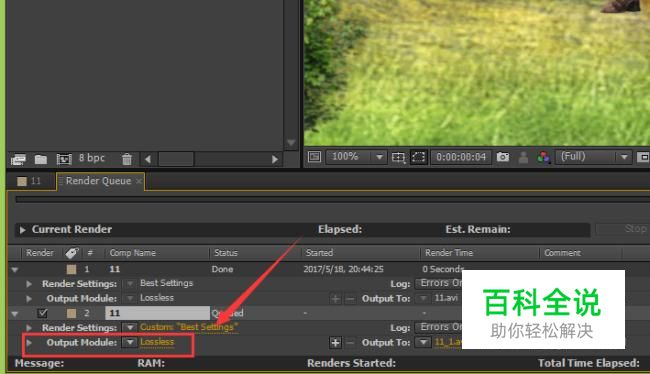Toggle Always Preview This View icon

(x=314, y=157)
